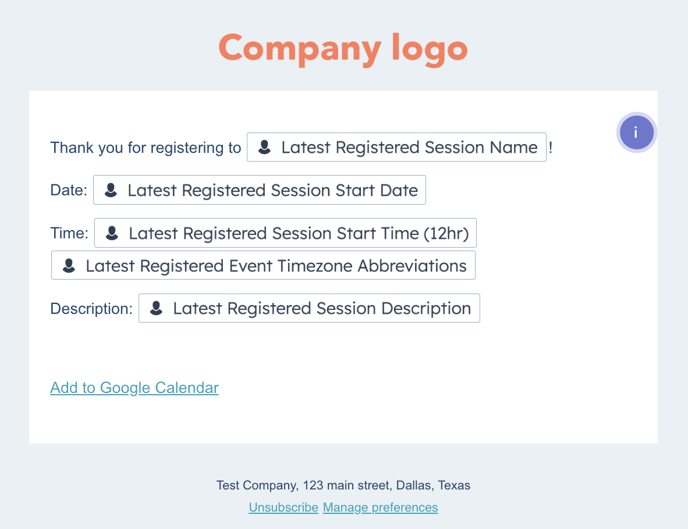
Task: Click the "Date:" label text
Action: tap(69, 190)
